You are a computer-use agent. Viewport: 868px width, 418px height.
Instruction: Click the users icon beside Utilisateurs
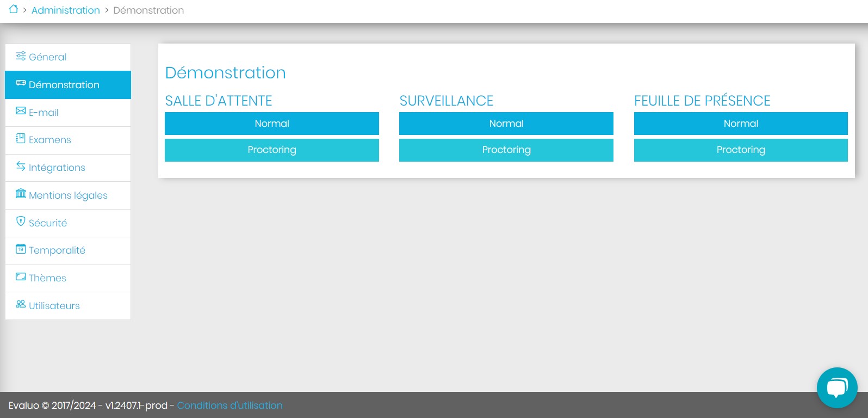pos(21,304)
